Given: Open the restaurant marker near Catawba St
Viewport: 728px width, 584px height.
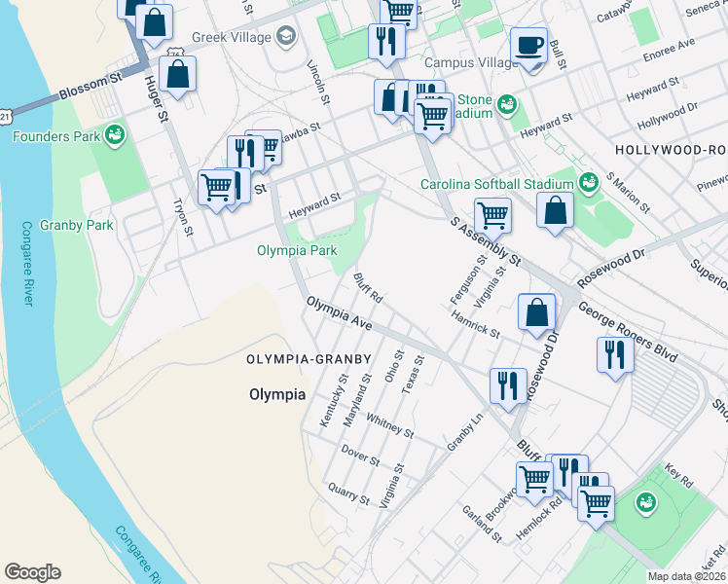Looking at the screenshot, I should coord(245,154).
